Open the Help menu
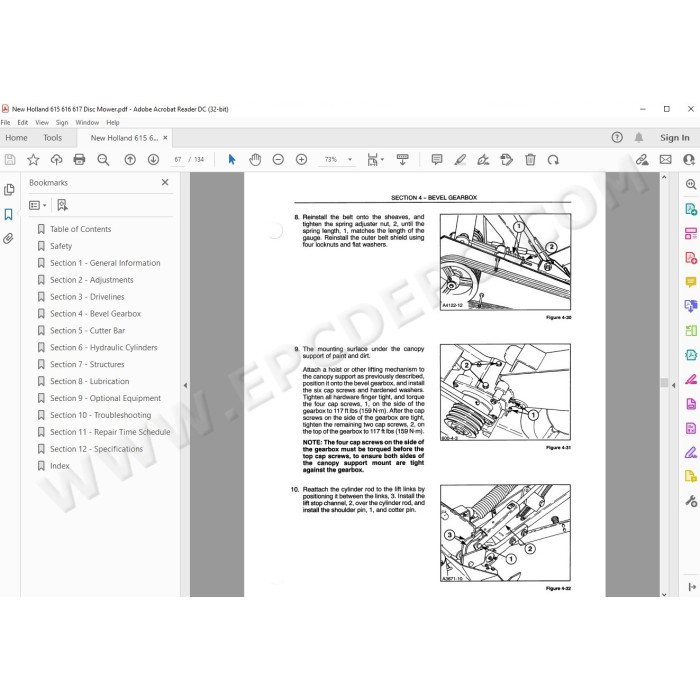Viewport: 700px width, 700px height. coord(112,122)
